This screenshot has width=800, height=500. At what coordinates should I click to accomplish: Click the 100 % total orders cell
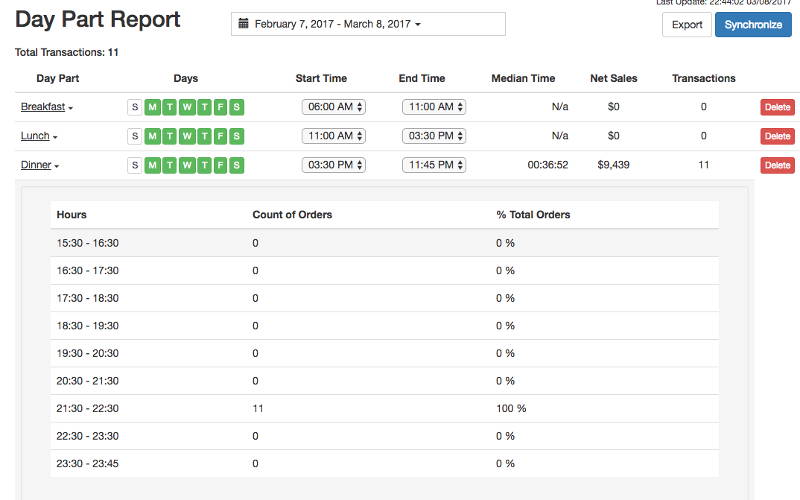511,408
